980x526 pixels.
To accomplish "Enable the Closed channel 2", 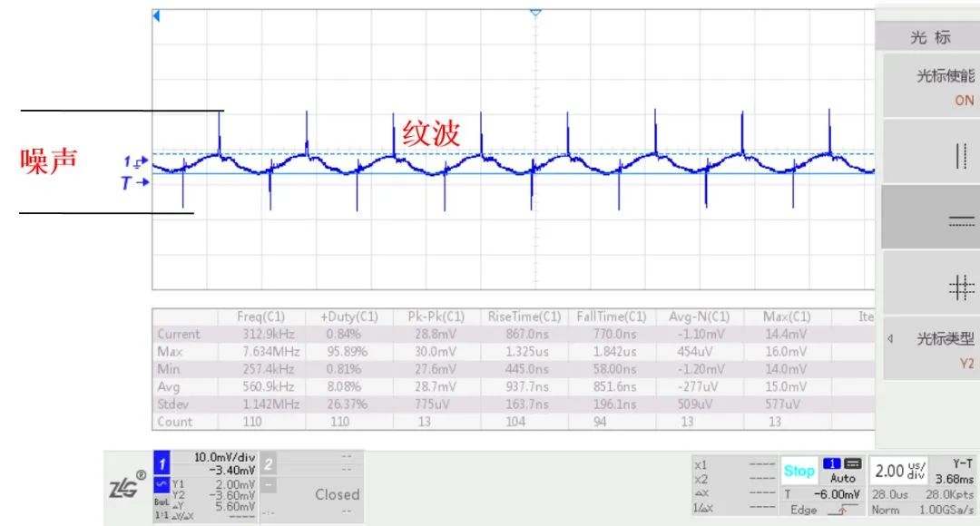I will 336,495.
